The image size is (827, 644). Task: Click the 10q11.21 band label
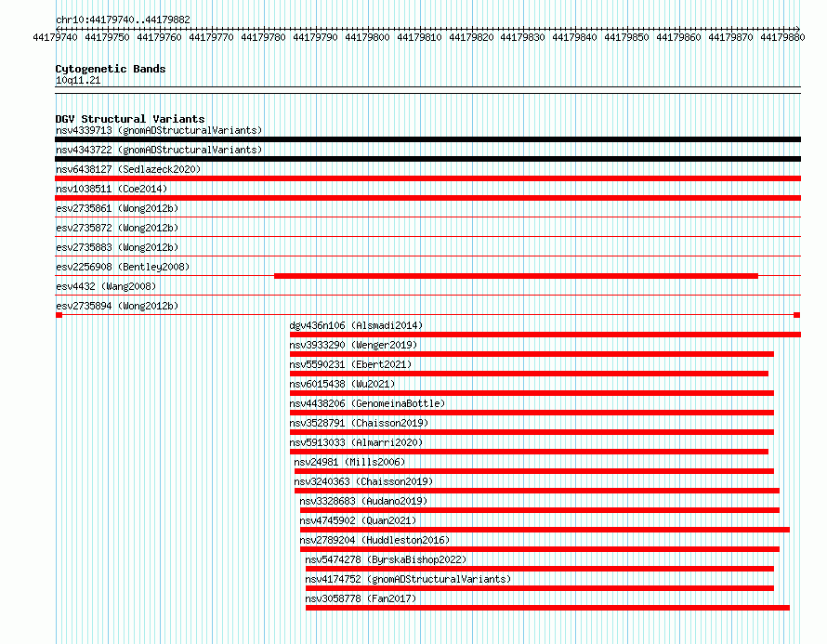click(78, 80)
